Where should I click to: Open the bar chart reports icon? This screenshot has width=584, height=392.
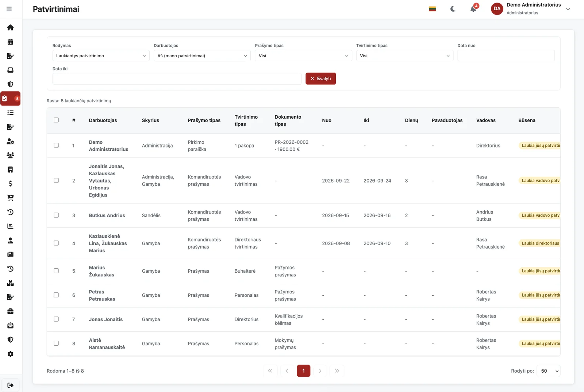[10, 226]
